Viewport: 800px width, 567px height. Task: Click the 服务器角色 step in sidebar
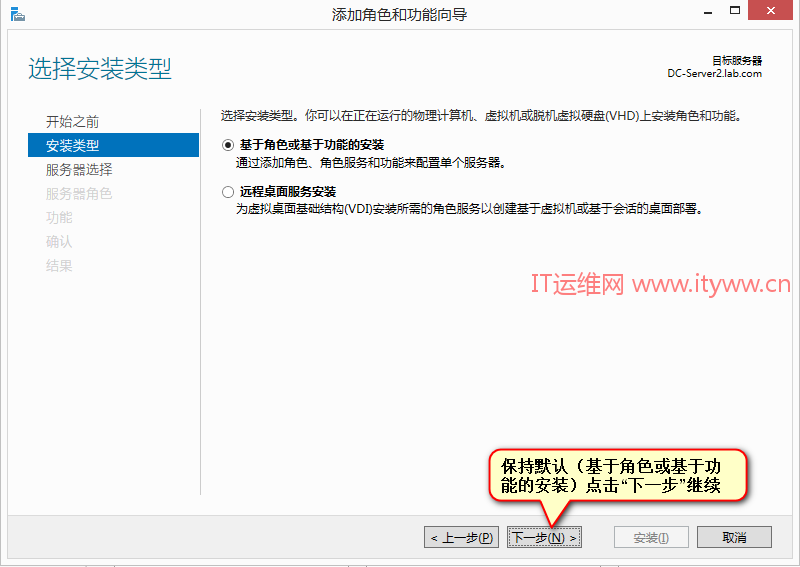click(79, 193)
